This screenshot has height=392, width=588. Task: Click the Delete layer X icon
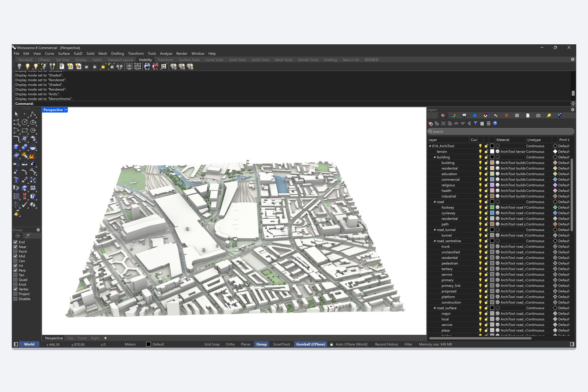(x=443, y=123)
